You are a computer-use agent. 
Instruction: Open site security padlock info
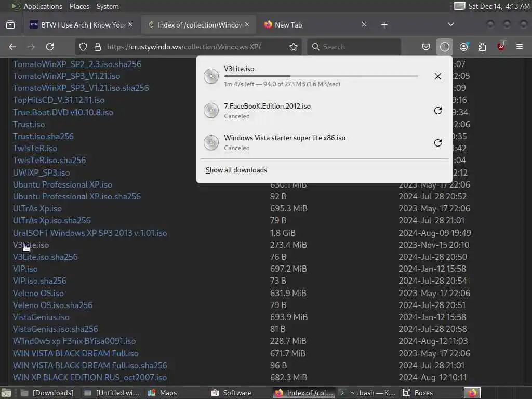[x=98, y=47]
